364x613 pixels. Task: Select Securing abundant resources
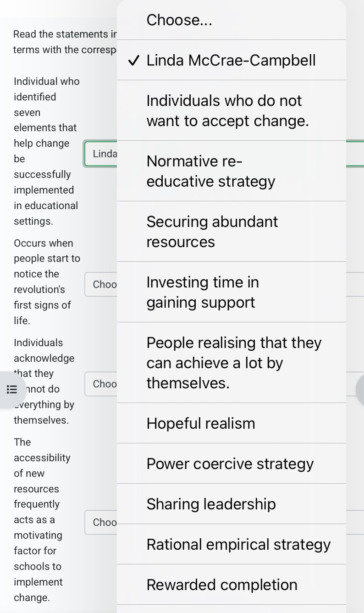212,232
